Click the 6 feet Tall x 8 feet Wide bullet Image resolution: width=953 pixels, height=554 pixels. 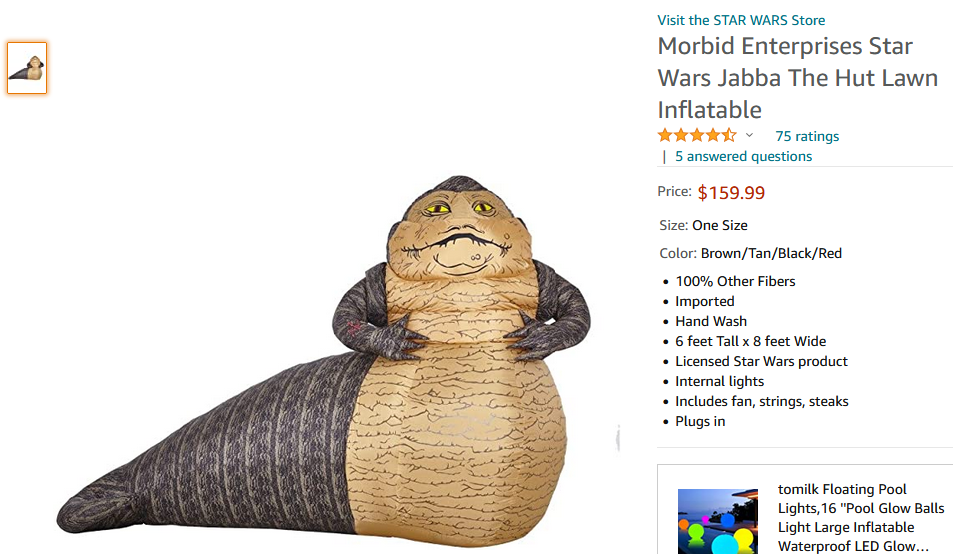click(751, 341)
